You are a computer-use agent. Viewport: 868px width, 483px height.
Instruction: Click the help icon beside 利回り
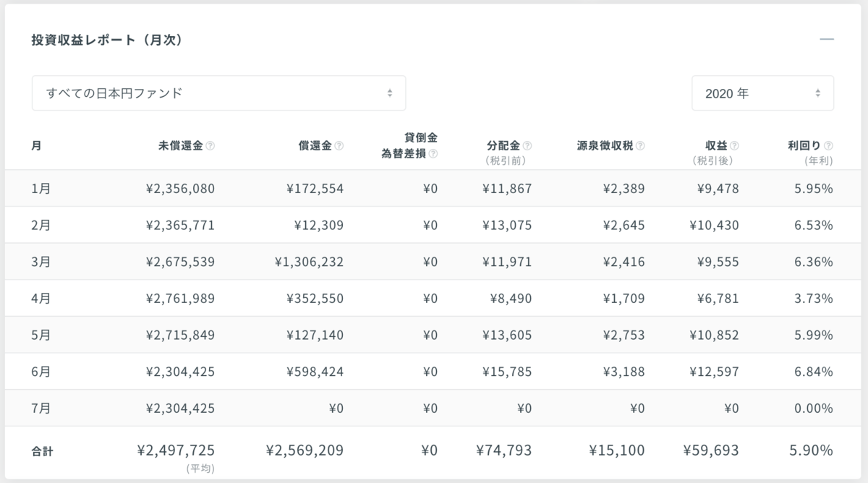click(828, 145)
